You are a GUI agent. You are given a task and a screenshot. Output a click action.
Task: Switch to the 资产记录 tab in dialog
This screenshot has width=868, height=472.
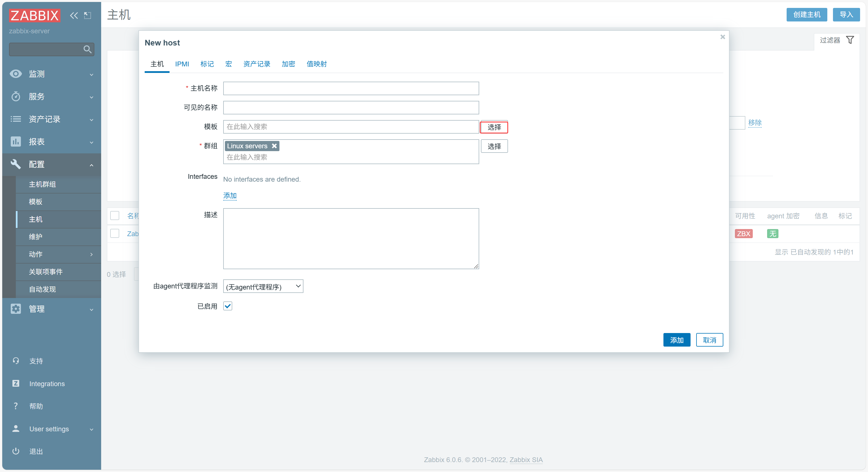tap(257, 64)
